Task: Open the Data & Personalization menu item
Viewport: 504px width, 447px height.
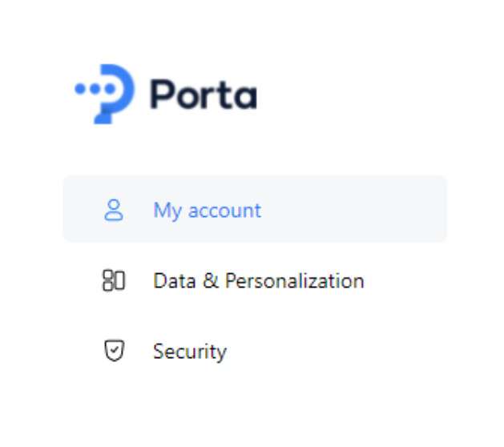Action: 255,280
